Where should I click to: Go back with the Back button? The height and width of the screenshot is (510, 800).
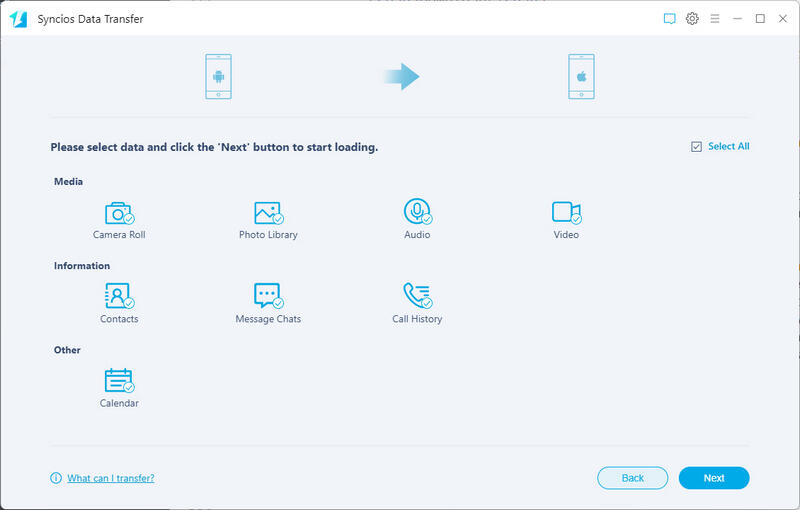[x=633, y=478]
